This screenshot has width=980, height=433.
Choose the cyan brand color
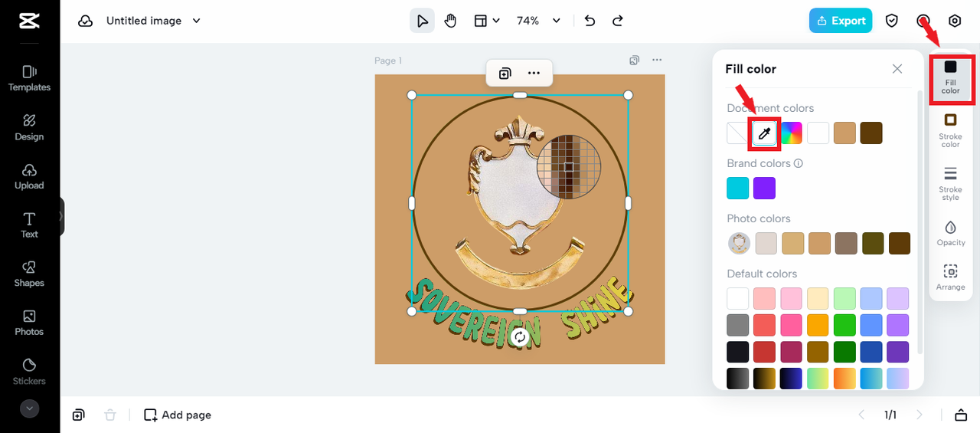pos(738,188)
